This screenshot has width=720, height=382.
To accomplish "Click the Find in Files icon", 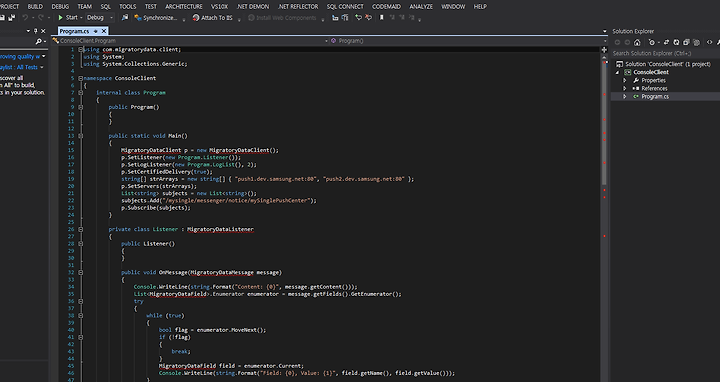I will tap(125, 18).
